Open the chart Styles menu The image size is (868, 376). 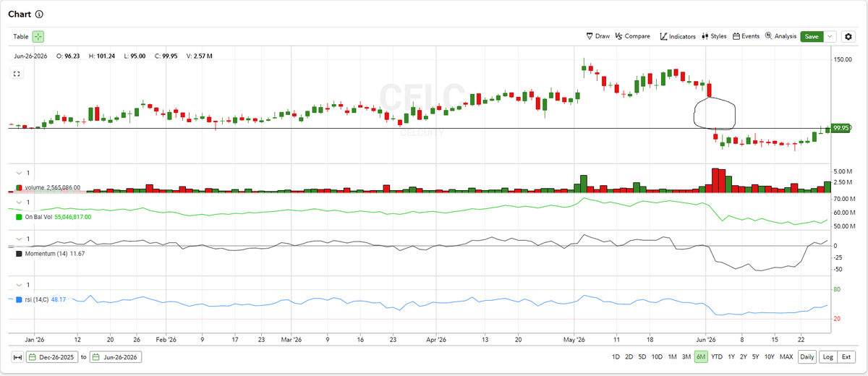714,36
